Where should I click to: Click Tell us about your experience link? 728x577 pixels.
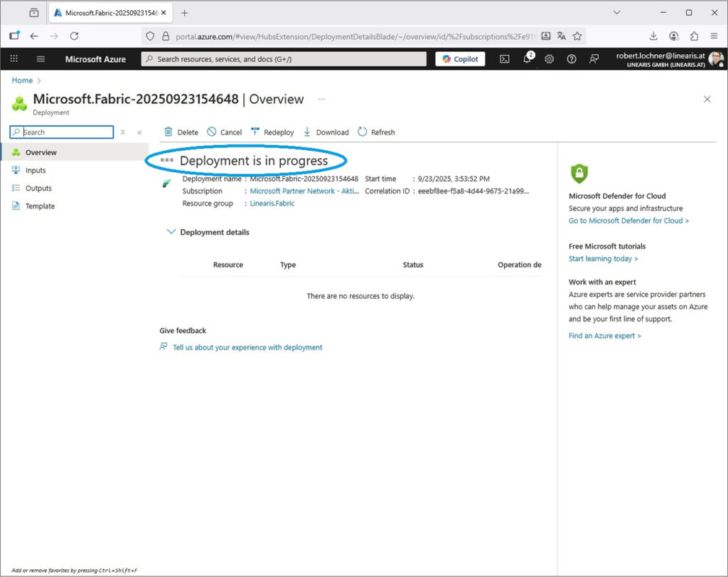[247, 347]
